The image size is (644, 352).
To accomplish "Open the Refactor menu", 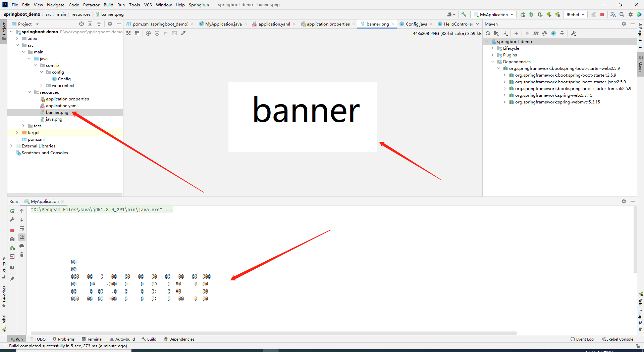I will [91, 5].
